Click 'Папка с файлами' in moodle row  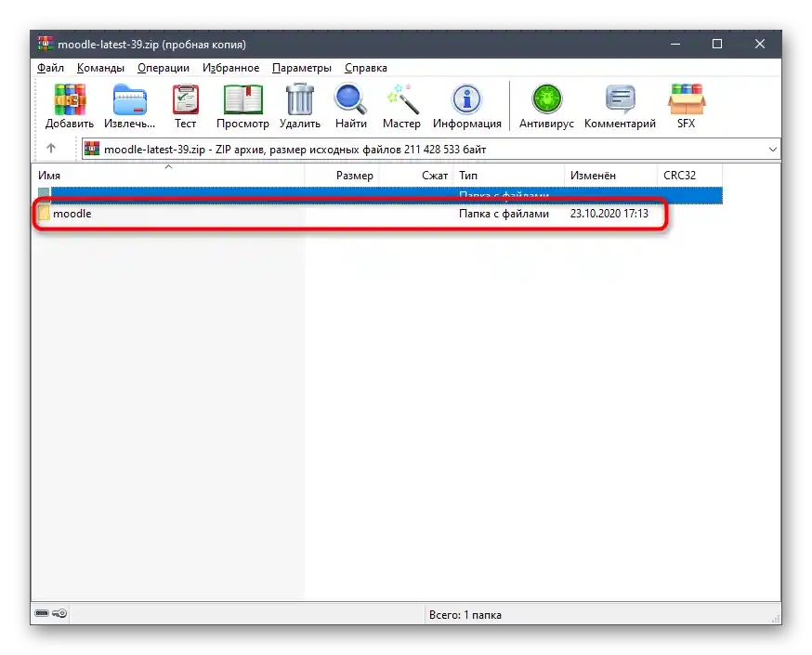504,214
